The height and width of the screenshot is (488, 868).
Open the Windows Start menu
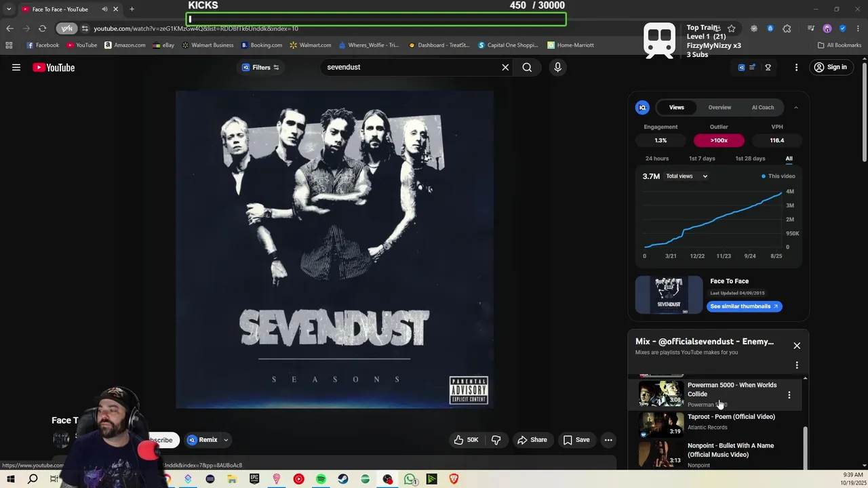tap(10, 479)
